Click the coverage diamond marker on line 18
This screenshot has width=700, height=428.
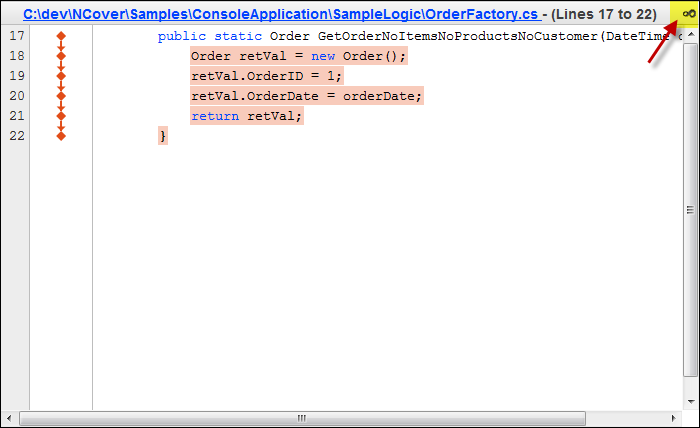tap(61, 56)
